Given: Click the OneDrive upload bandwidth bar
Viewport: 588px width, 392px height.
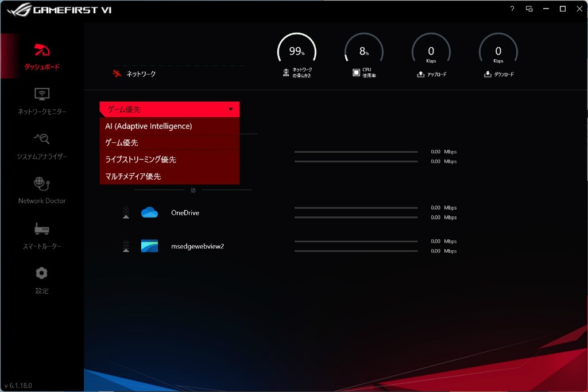Looking at the screenshot, I should pos(356,208).
